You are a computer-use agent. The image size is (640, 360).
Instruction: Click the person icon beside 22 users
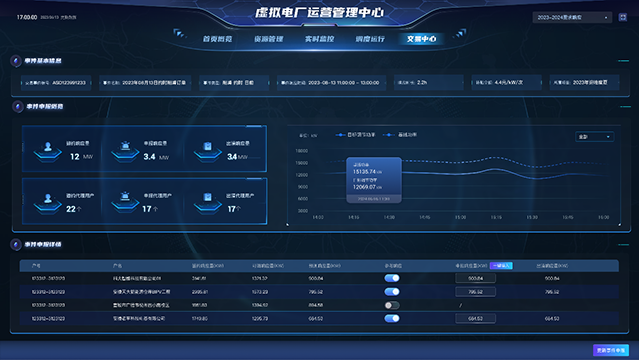tap(48, 202)
